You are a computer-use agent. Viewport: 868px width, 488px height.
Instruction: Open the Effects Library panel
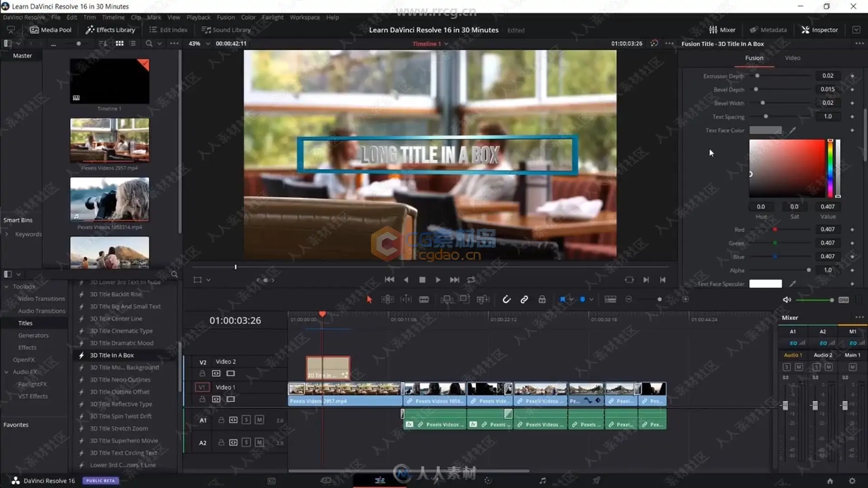click(110, 30)
